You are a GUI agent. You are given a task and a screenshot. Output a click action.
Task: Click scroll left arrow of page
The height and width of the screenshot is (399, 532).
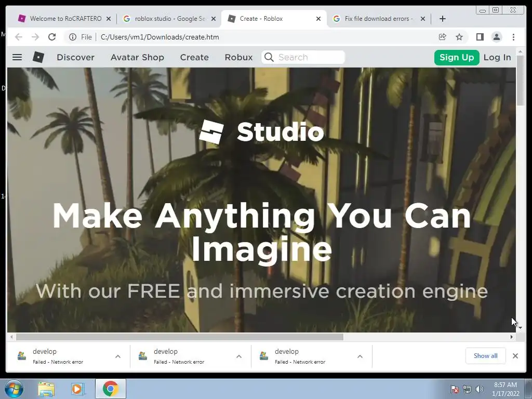click(x=11, y=337)
